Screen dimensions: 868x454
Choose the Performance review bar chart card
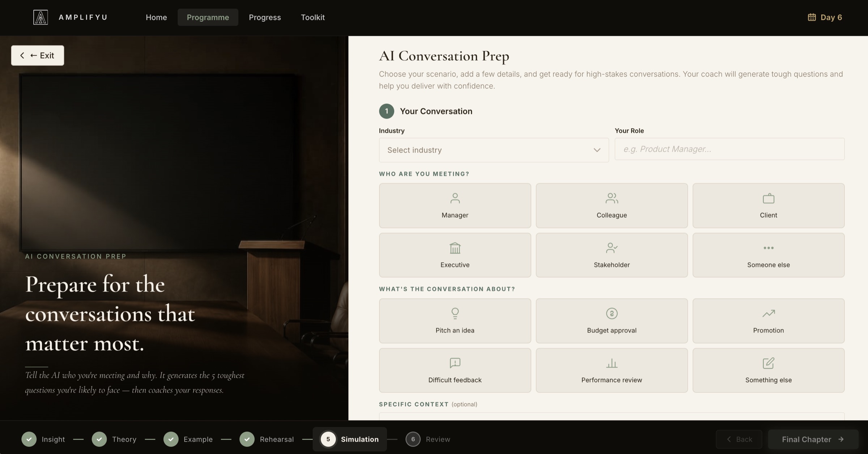click(x=612, y=370)
